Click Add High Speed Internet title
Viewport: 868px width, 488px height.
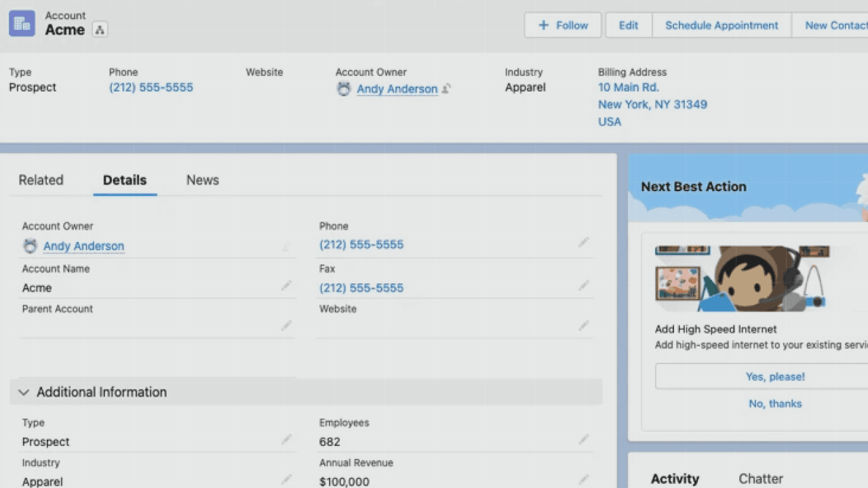click(x=716, y=329)
